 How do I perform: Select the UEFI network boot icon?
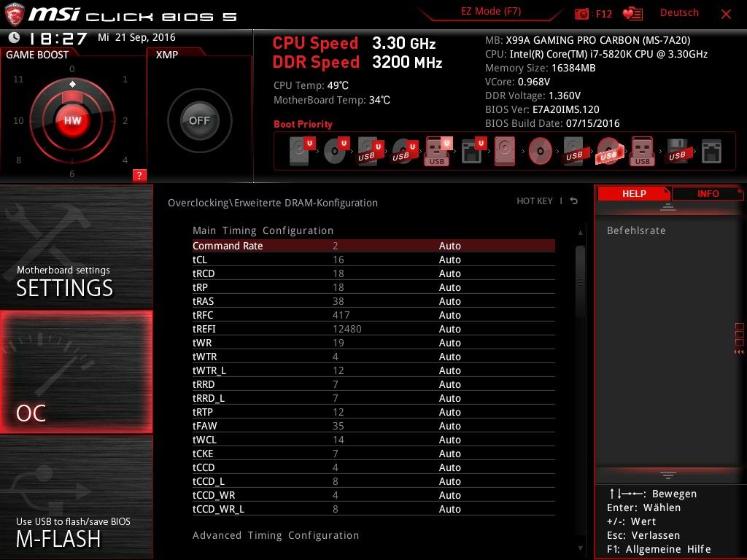[473, 151]
